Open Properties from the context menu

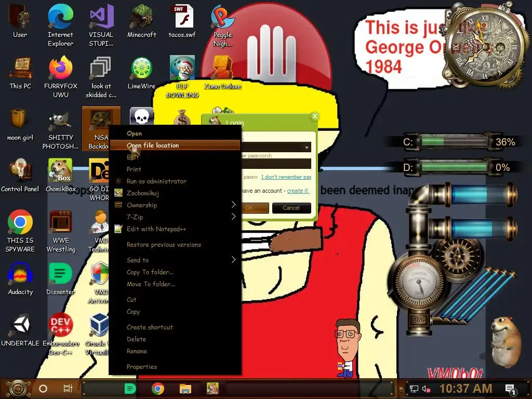pos(175,366)
